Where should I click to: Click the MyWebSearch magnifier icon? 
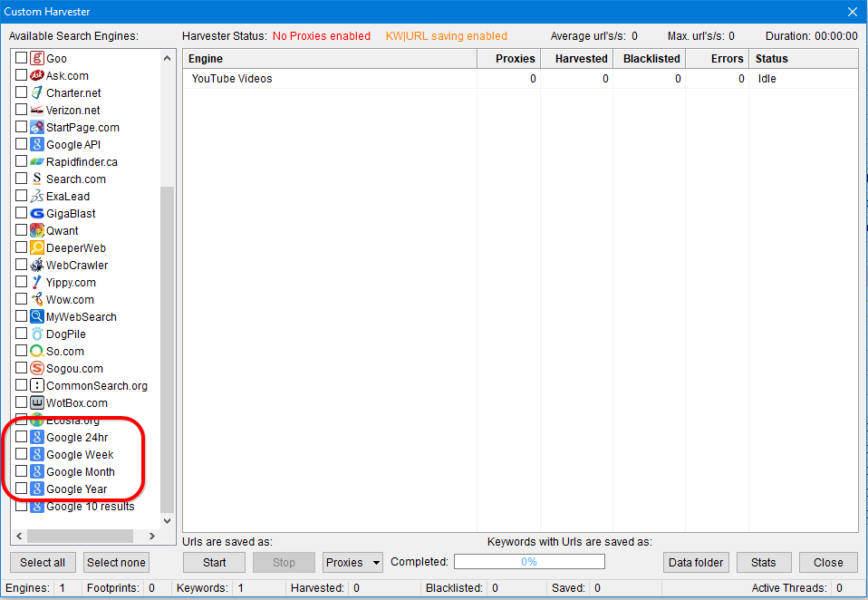[x=37, y=316]
